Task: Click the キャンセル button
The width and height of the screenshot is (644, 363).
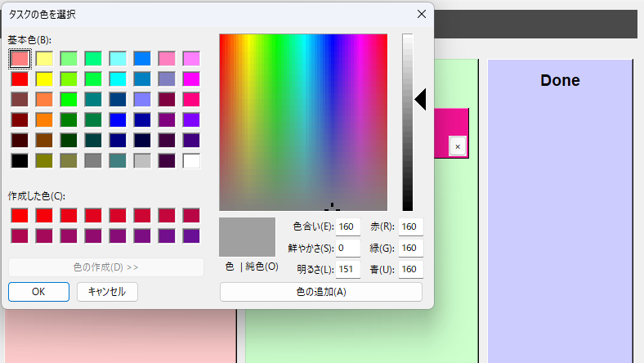Action: pos(107,292)
